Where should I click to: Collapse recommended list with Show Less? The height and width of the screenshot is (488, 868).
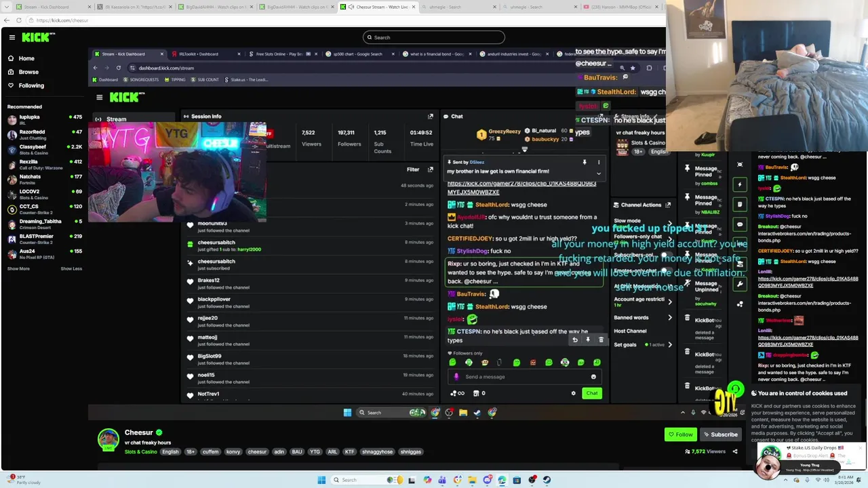71,268
